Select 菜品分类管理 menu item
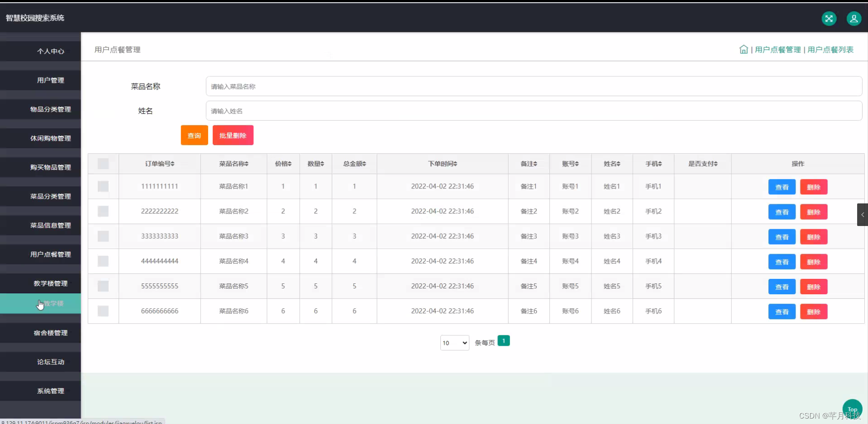This screenshot has width=868, height=424. pos(50,196)
